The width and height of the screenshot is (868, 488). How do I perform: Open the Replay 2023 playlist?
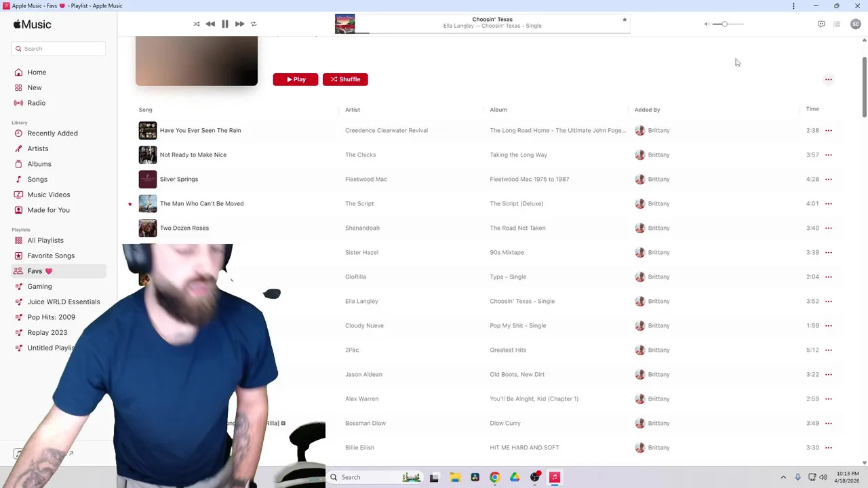pyautogui.click(x=47, y=333)
